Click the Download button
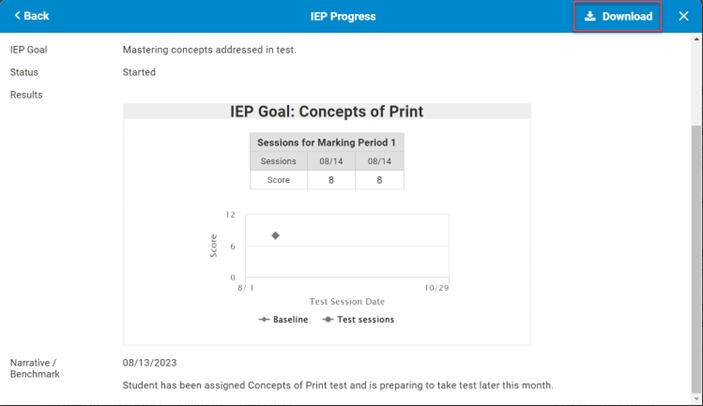 coord(617,17)
